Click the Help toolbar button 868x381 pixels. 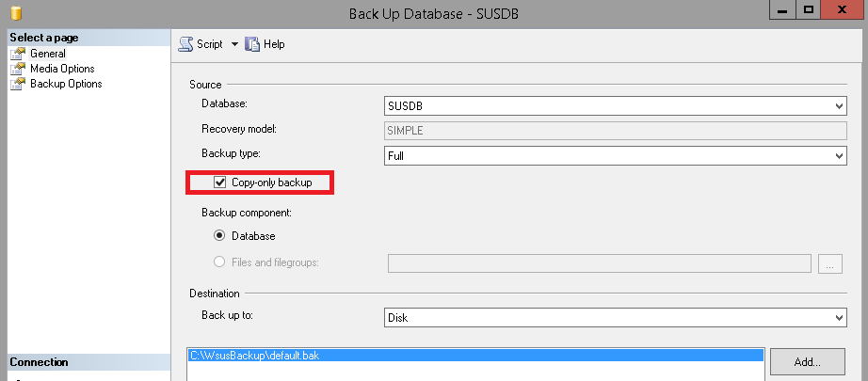pyautogui.click(x=265, y=43)
